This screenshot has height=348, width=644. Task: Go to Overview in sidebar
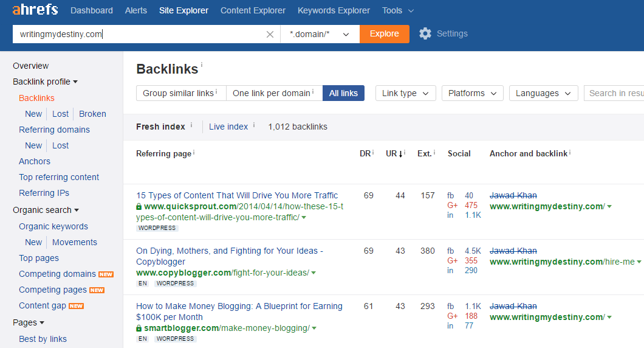tap(31, 66)
